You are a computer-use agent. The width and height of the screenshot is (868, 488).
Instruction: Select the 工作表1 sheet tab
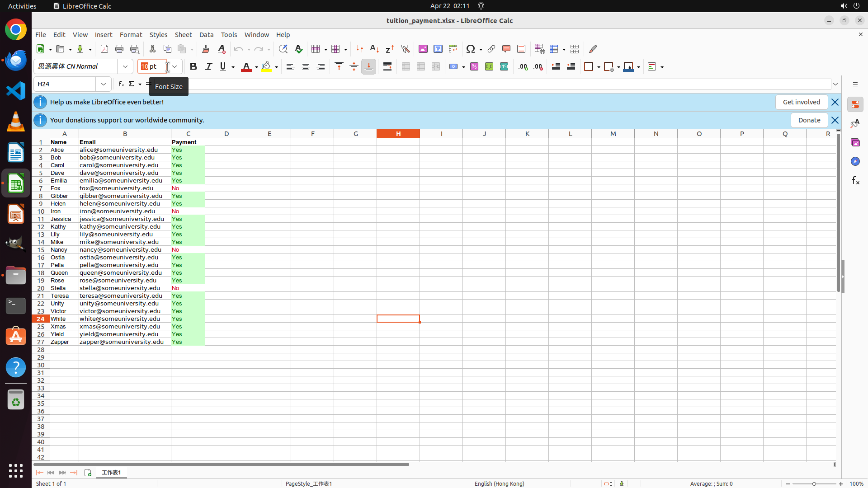point(111,472)
